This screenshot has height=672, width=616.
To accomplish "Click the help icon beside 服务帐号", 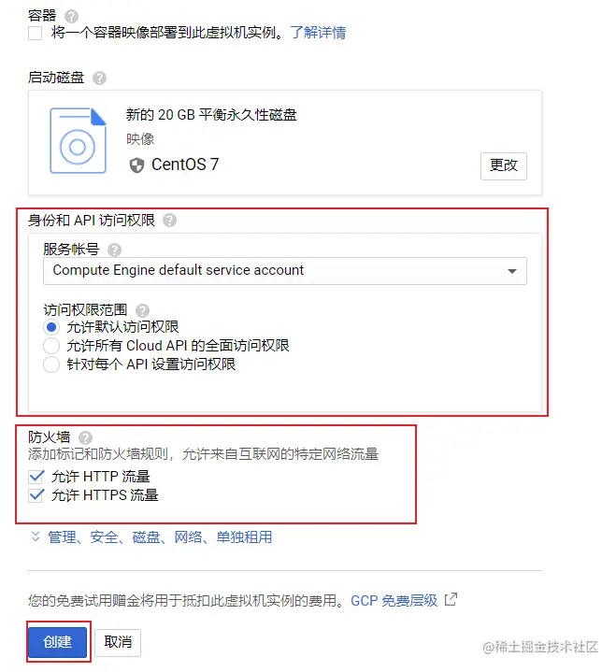I will click(x=114, y=250).
